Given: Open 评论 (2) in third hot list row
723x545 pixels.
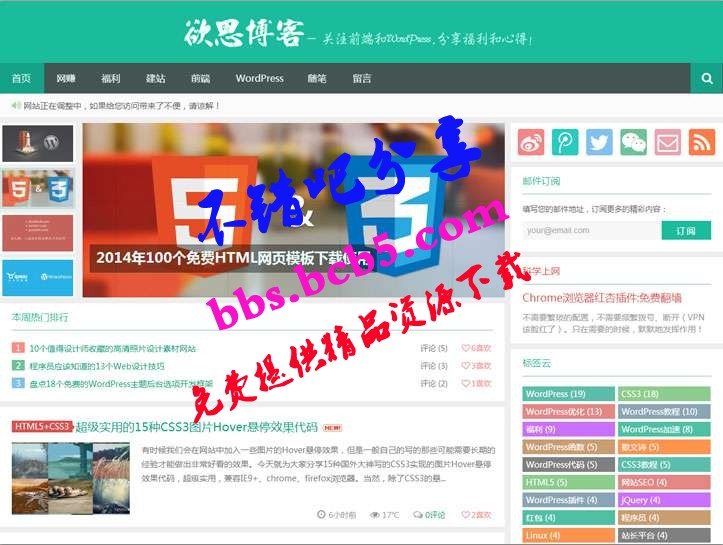Looking at the screenshot, I should 433,383.
